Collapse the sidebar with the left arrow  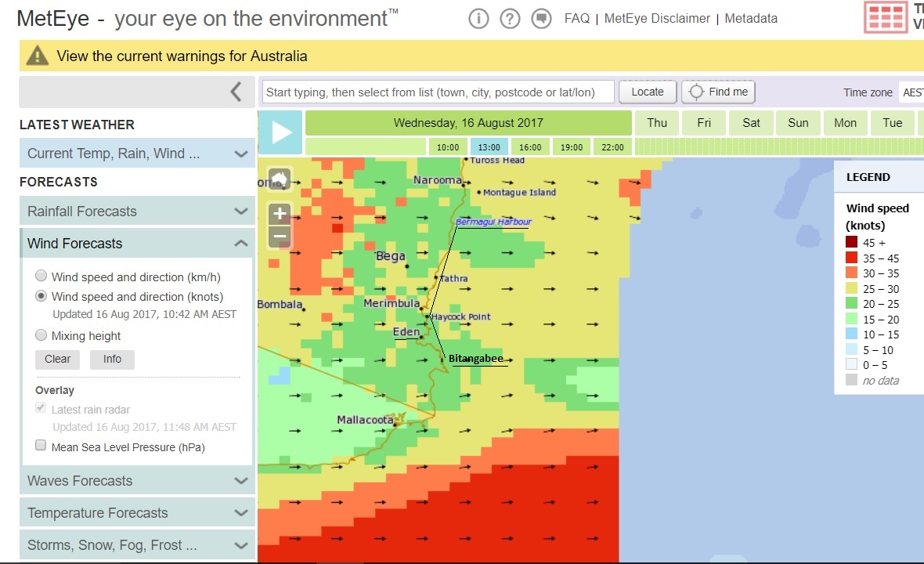pyautogui.click(x=236, y=92)
